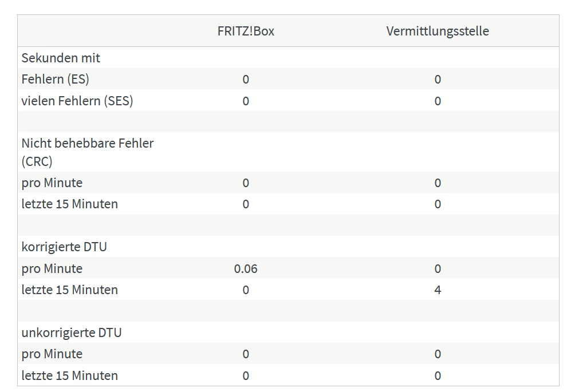
Task: Click the 'Fehlern (ES)' row label
Action: tap(56, 79)
